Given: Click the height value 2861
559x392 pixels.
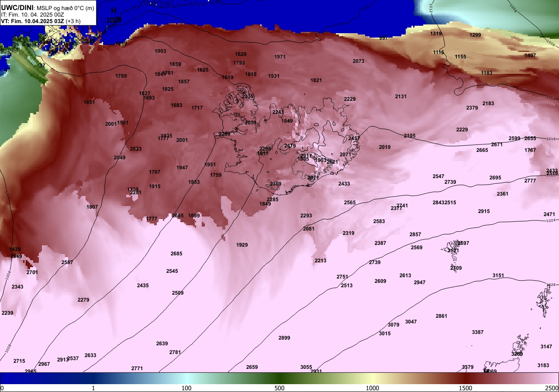Looking at the screenshot, I should click(442, 316).
